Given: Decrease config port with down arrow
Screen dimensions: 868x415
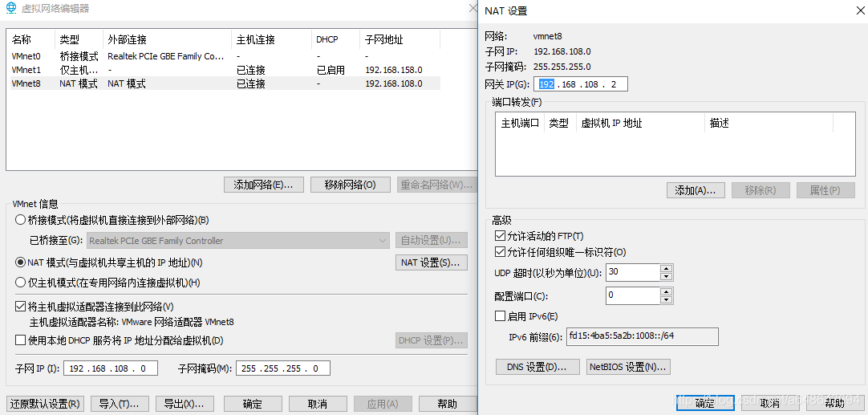Looking at the screenshot, I should click(666, 299).
